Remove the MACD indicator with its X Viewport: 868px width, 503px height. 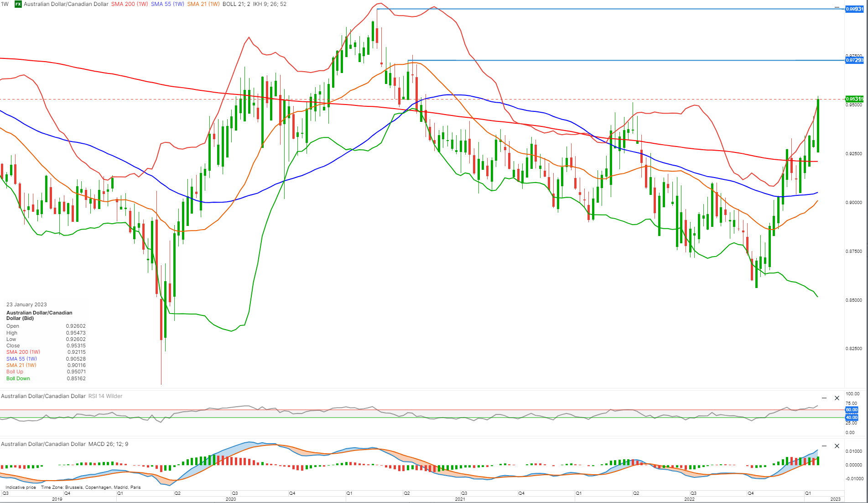[837, 446]
